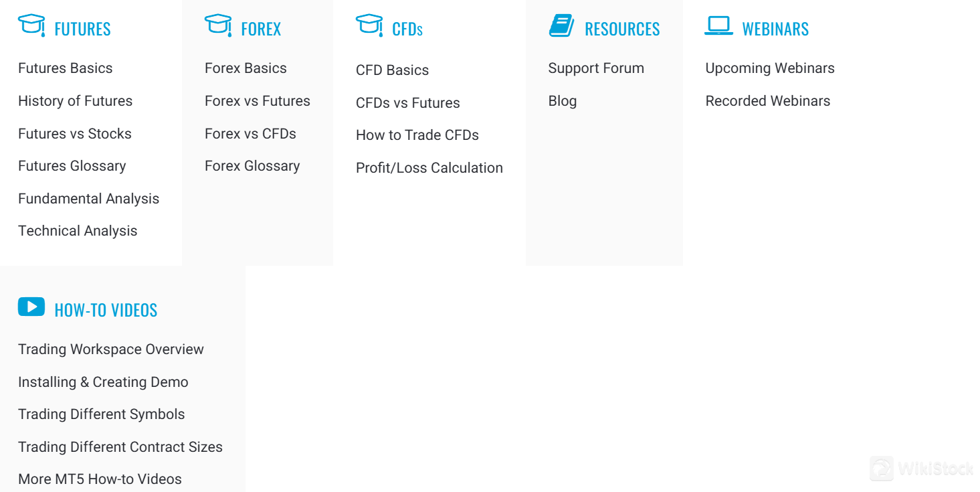This screenshot has width=980, height=492.
Task: Open the Forex Glossary link
Action: [252, 166]
